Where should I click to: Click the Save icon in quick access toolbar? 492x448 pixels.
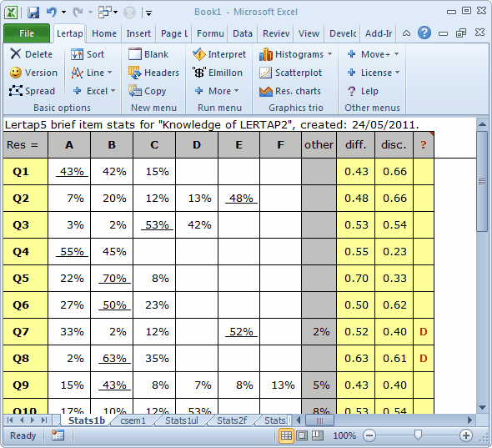33,13
